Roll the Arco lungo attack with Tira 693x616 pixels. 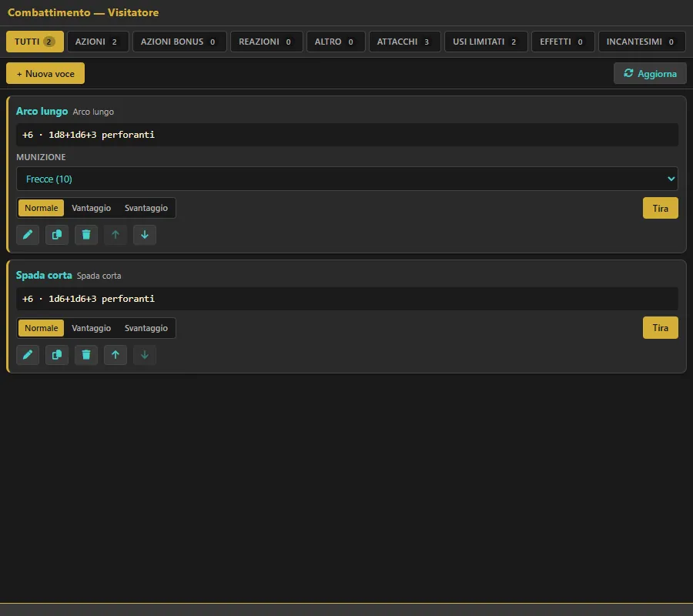click(x=661, y=208)
